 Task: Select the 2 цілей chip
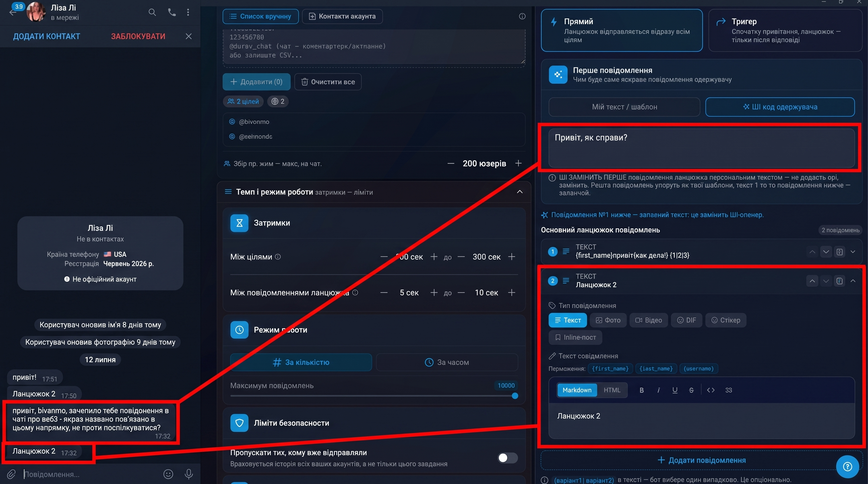[x=243, y=101]
